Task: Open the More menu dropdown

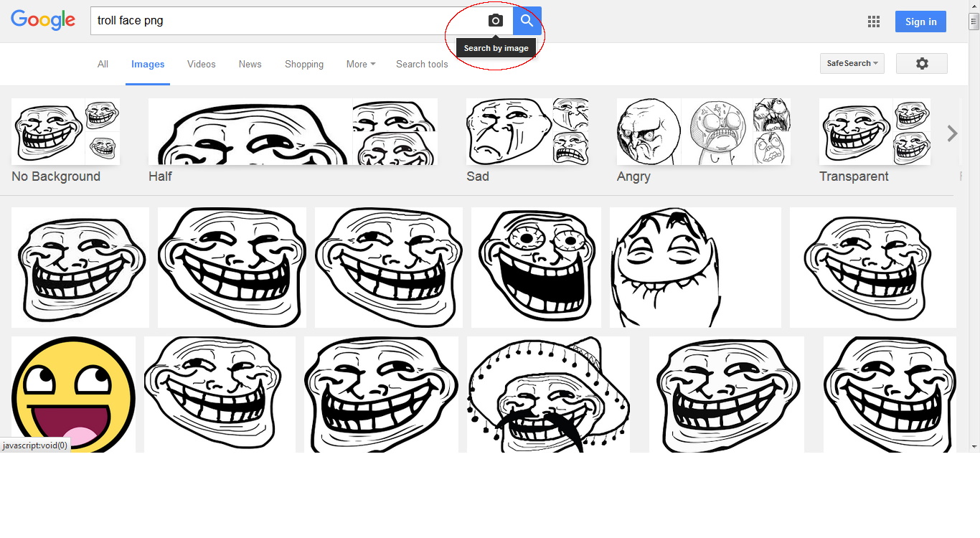Action: (x=360, y=65)
